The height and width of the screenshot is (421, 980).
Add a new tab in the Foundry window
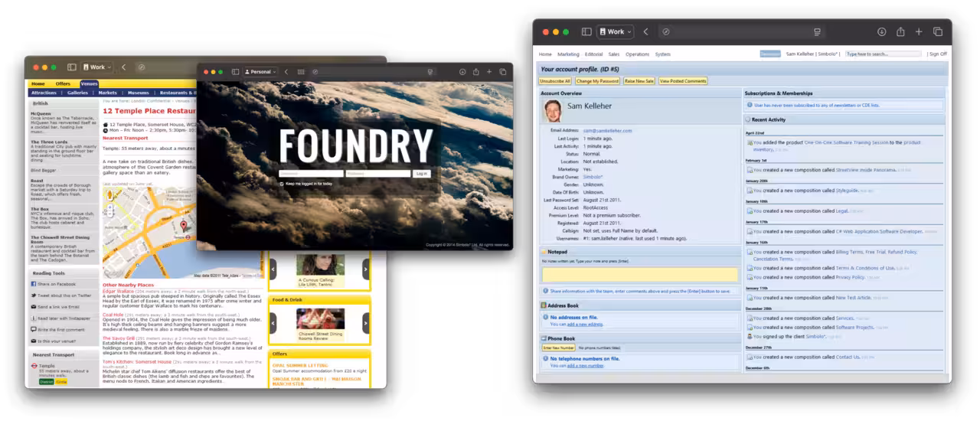(489, 72)
